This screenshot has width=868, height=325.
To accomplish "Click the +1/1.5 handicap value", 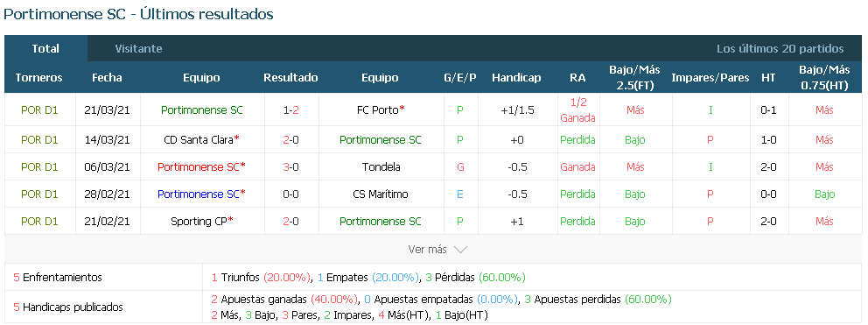I will point(516,110).
